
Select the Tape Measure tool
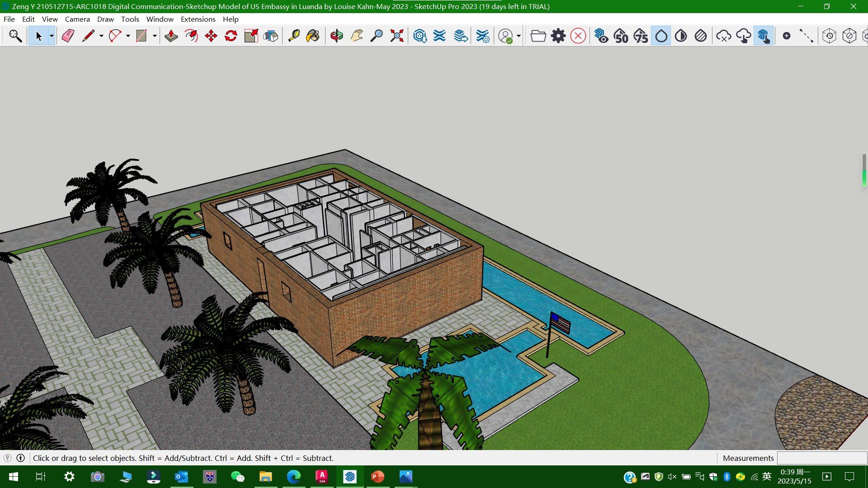click(294, 36)
